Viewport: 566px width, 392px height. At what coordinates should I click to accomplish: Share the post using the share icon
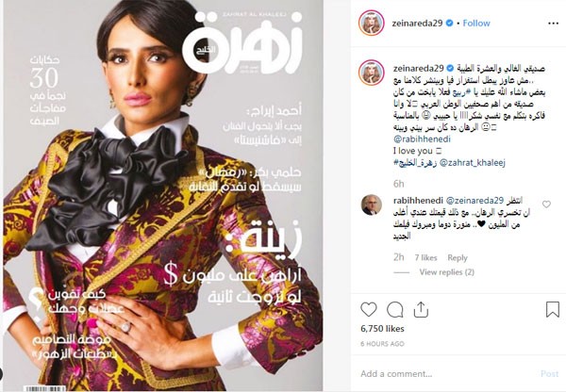pyautogui.click(x=421, y=310)
